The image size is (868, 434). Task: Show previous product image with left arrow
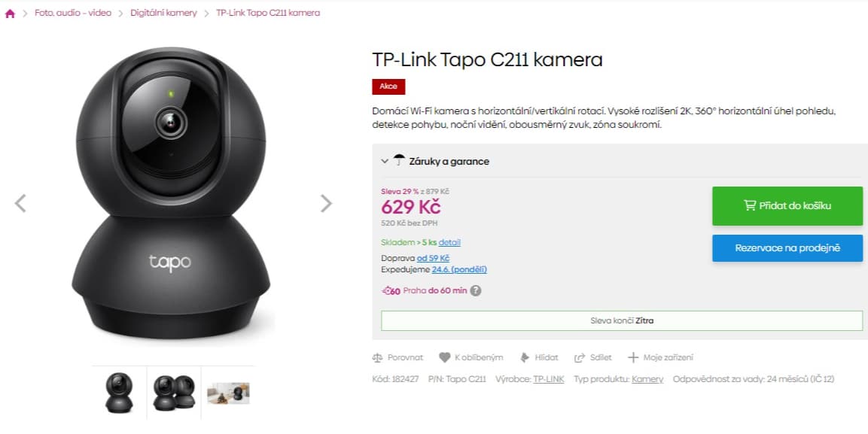20,203
